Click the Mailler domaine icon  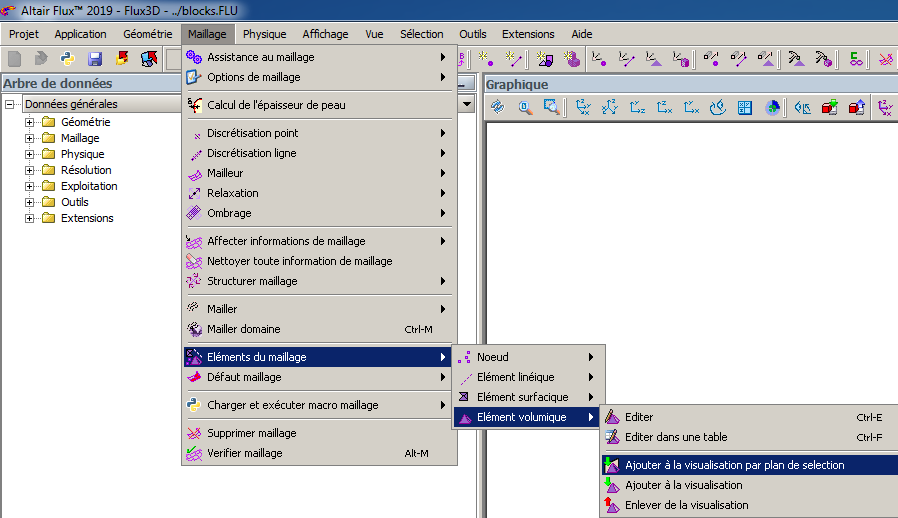(x=195, y=329)
